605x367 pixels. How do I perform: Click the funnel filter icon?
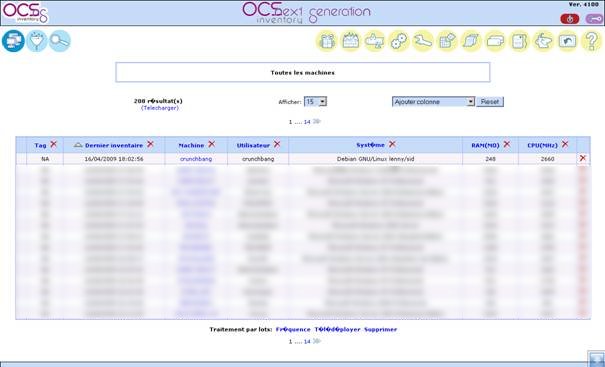(x=37, y=41)
